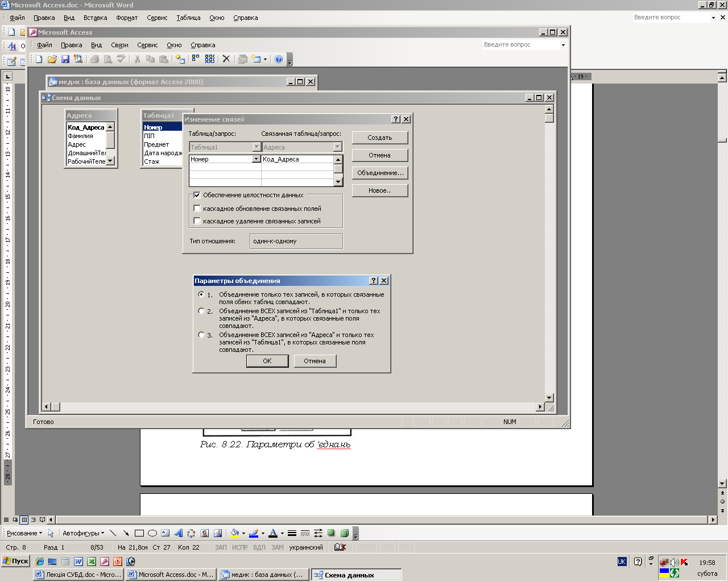Select join option 2 radio button
Viewport: 728px width, 582px height.
tap(201, 311)
